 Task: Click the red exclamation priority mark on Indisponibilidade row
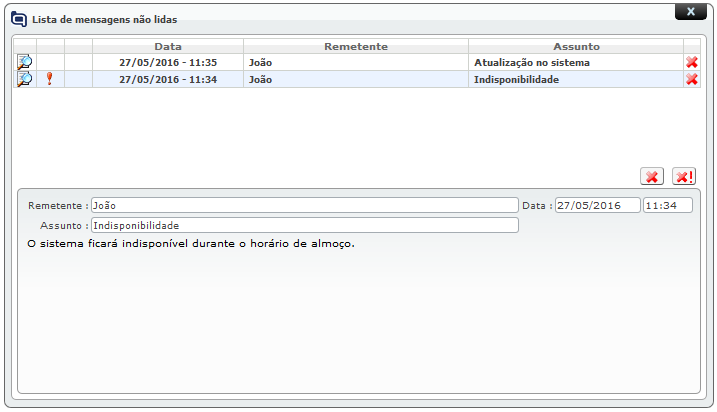(49, 79)
